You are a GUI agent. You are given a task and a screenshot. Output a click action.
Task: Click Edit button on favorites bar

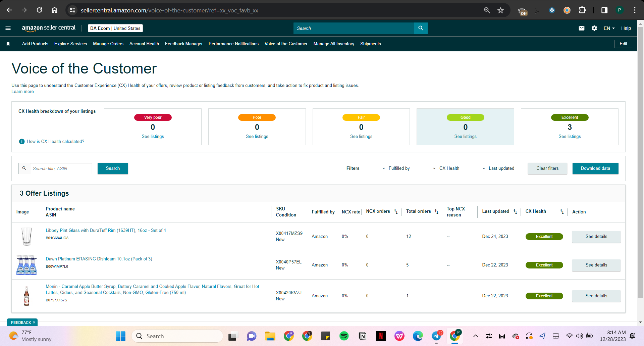(623, 44)
